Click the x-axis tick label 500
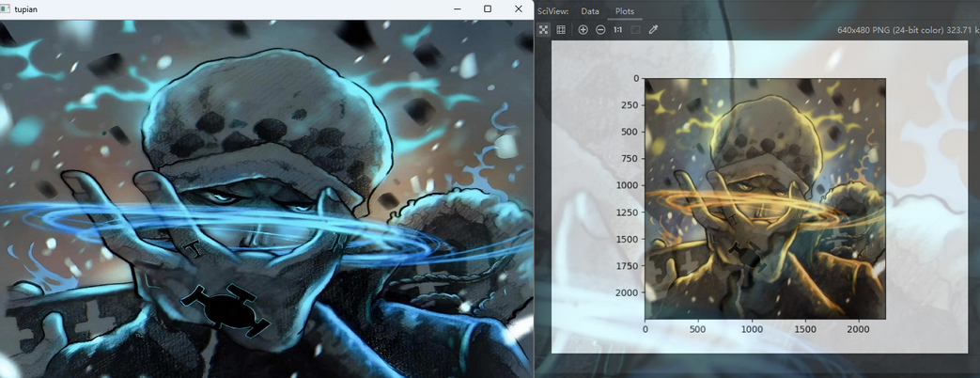The width and height of the screenshot is (980, 378). click(x=698, y=328)
